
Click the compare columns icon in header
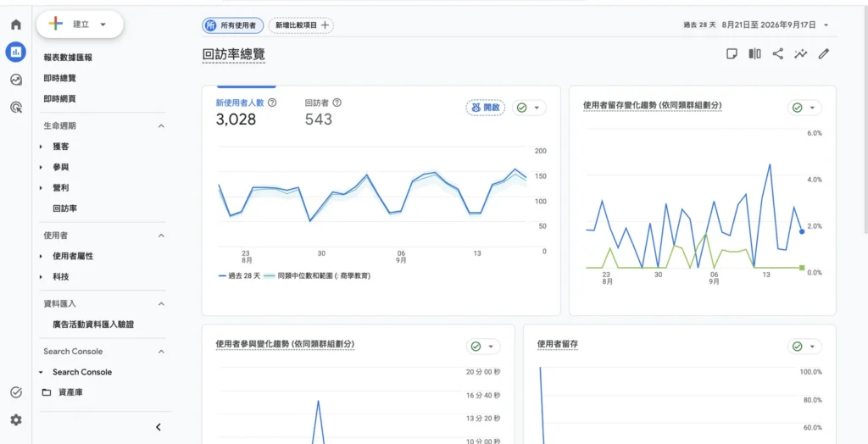click(x=755, y=53)
